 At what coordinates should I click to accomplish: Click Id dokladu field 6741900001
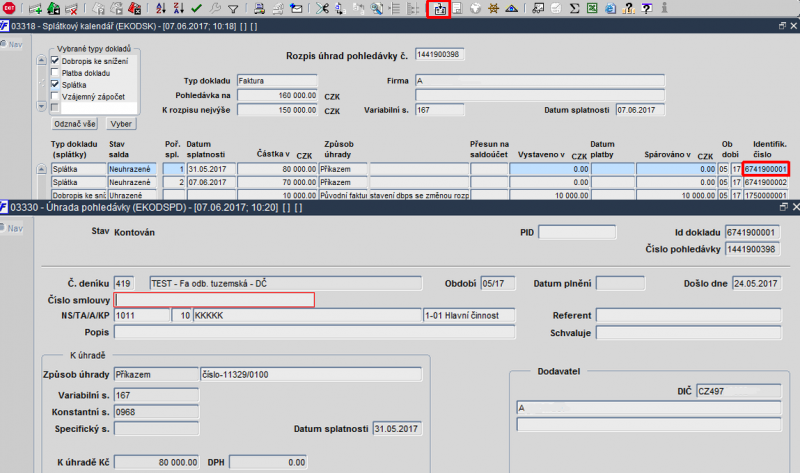752,232
